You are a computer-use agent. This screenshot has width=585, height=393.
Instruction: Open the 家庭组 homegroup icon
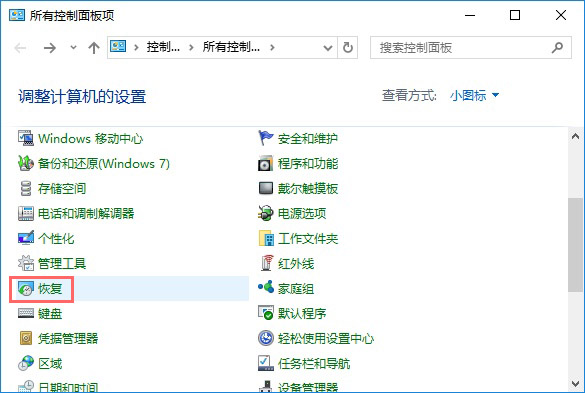pyautogui.click(x=266, y=288)
